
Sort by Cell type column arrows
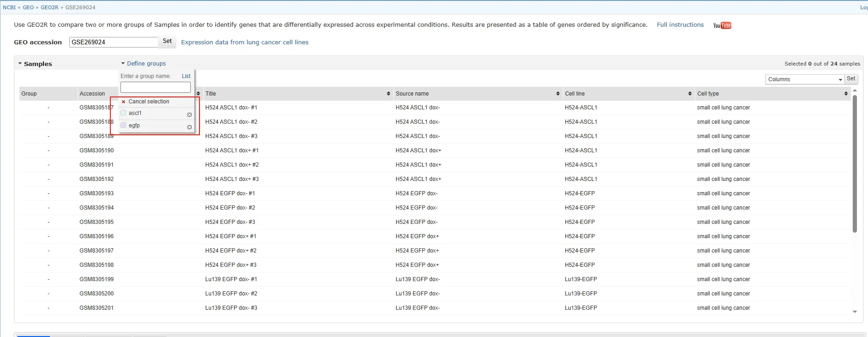click(x=846, y=94)
